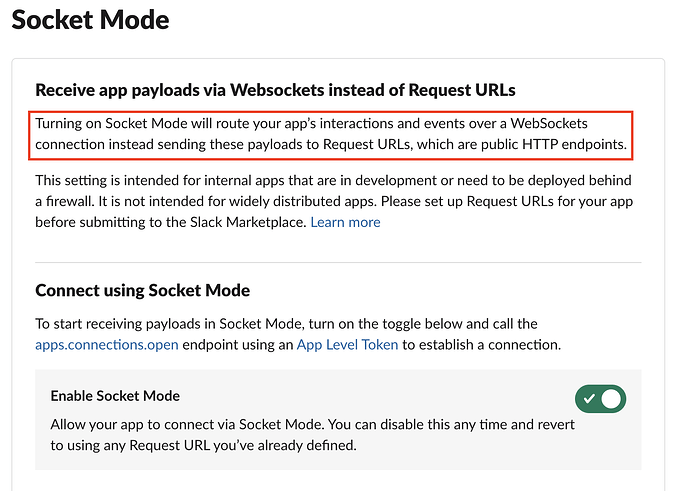This screenshot has width=690, height=491.
Task: Open the Learn more link
Action: [x=345, y=222]
